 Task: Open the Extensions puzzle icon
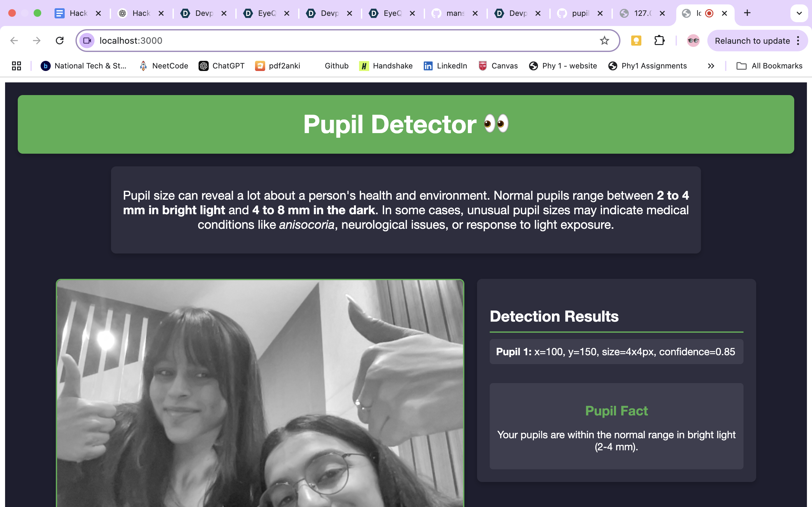pyautogui.click(x=659, y=41)
